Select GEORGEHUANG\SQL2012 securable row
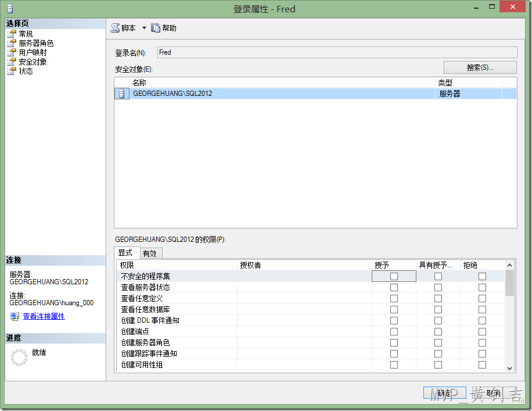The image size is (532, 411). (x=315, y=94)
